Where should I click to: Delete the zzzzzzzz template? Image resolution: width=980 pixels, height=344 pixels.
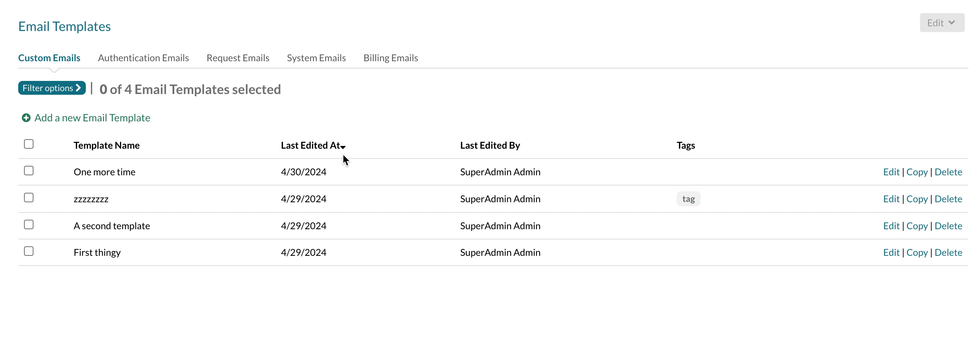click(x=948, y=199)
